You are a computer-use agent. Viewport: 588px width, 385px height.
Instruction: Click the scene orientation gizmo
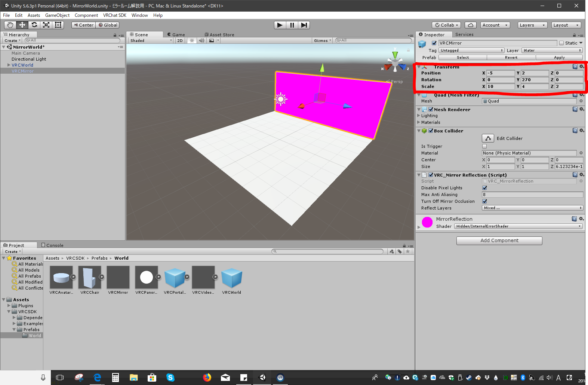click(395, 62)
